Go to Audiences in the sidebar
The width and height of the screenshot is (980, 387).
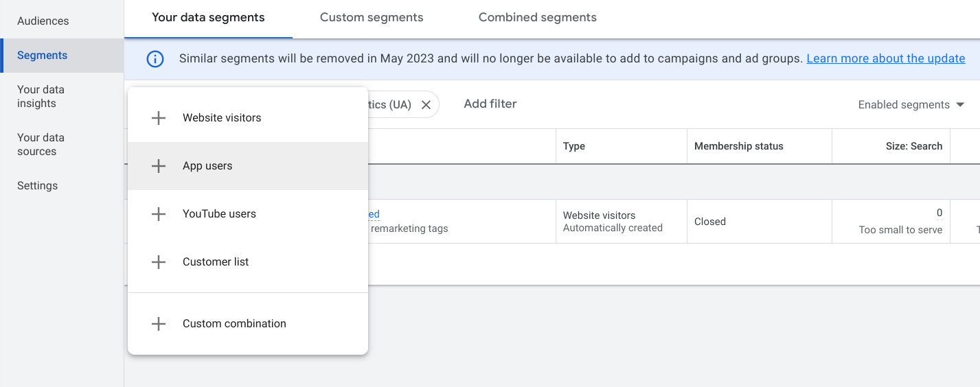pyautogui.click(x=43, y=21)
